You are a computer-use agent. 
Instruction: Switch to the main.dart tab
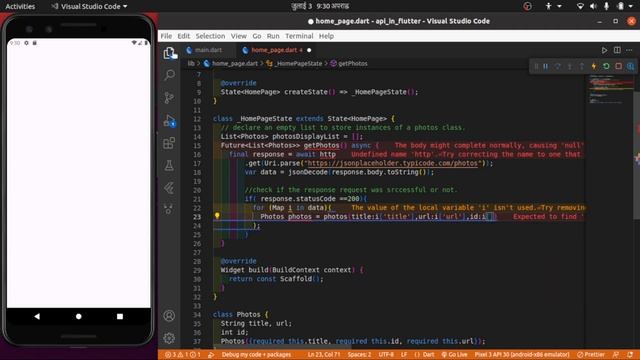pyautogui.click(x=208, y=50)
